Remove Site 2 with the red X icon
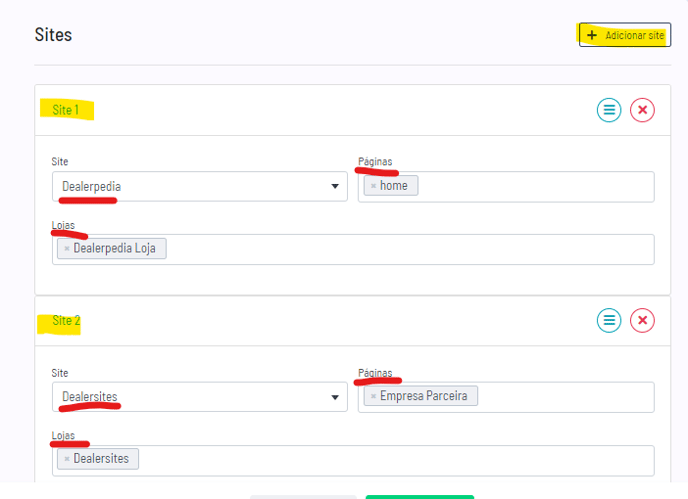The width and height of the screenshot is (688, 499). point(642,320)
